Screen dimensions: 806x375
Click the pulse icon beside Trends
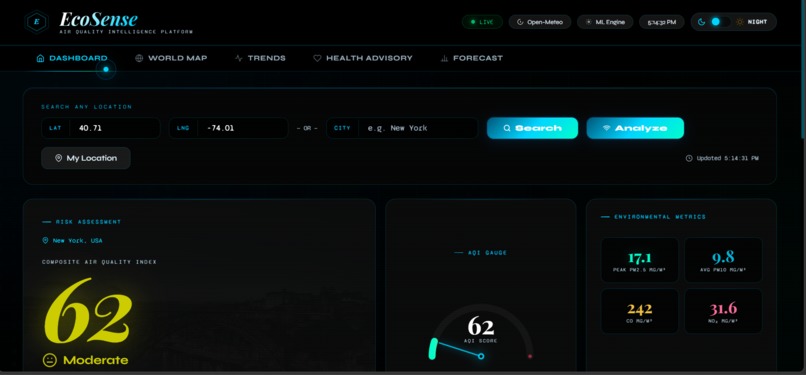pyautogui.click(x=239, y=58)
